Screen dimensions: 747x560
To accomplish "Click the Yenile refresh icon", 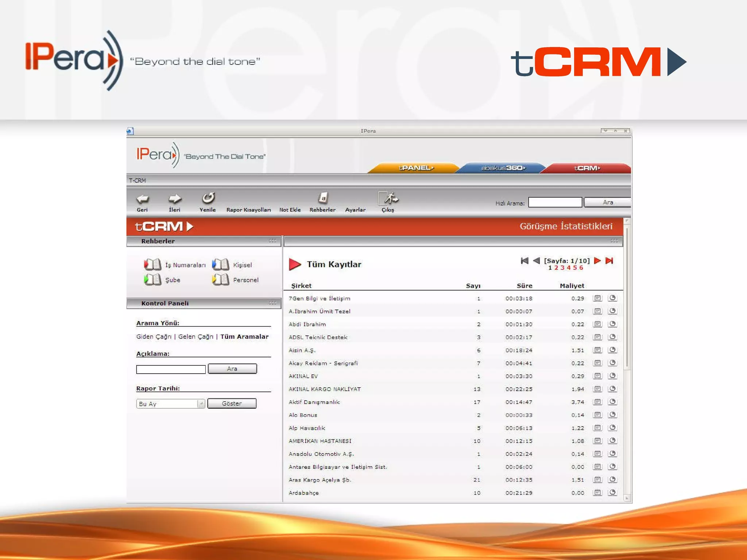I will [x=208, y=198].
